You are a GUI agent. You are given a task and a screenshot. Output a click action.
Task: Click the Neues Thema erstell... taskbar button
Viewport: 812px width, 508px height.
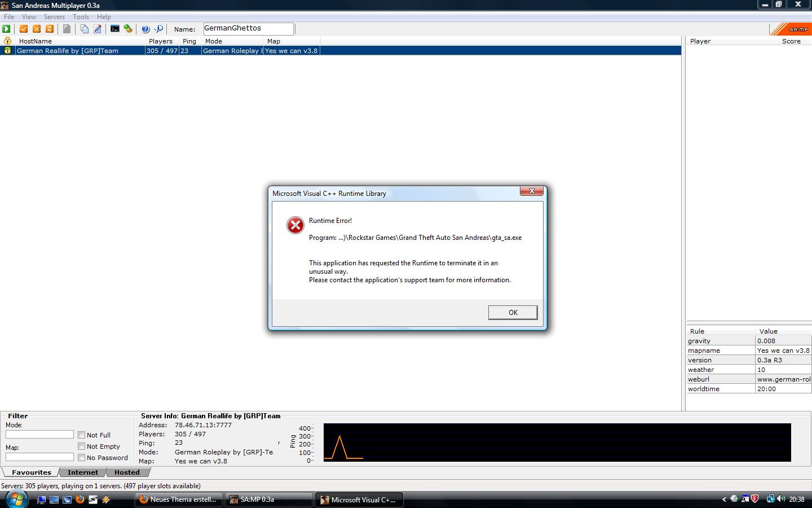click(179, 500)
